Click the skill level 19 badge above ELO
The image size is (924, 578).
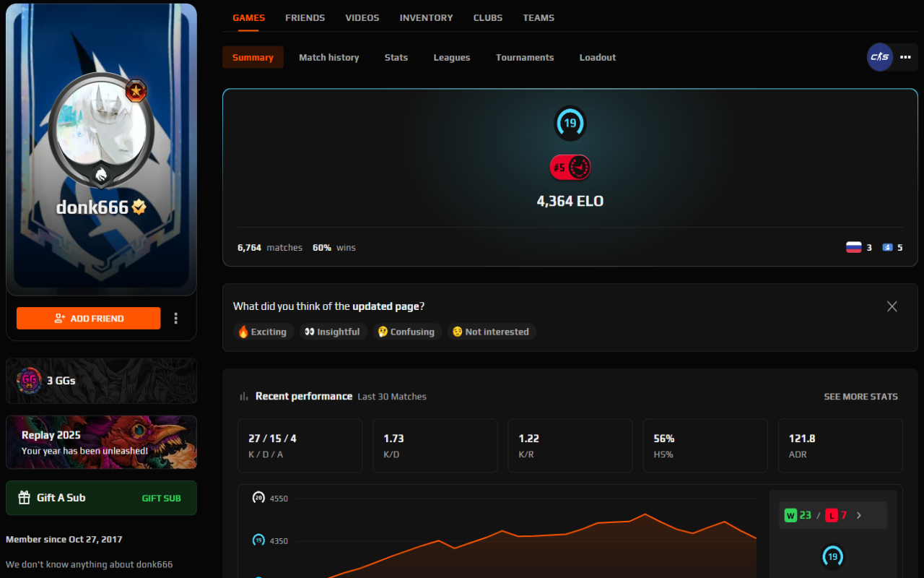point(570,123)
